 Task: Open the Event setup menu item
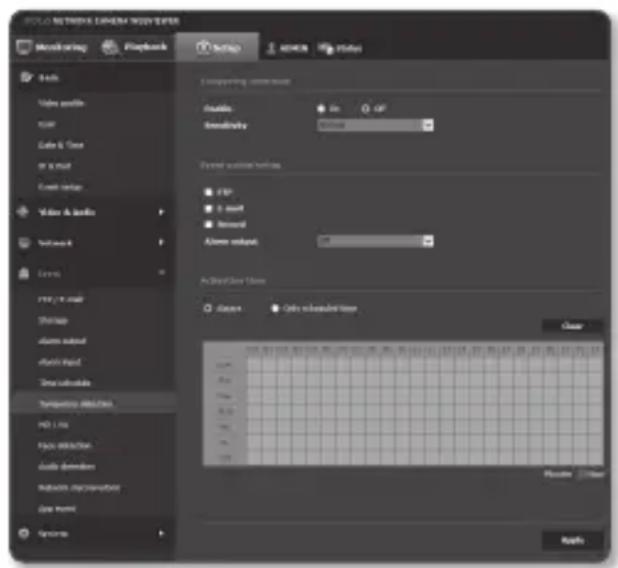click(x=60, y=187)
